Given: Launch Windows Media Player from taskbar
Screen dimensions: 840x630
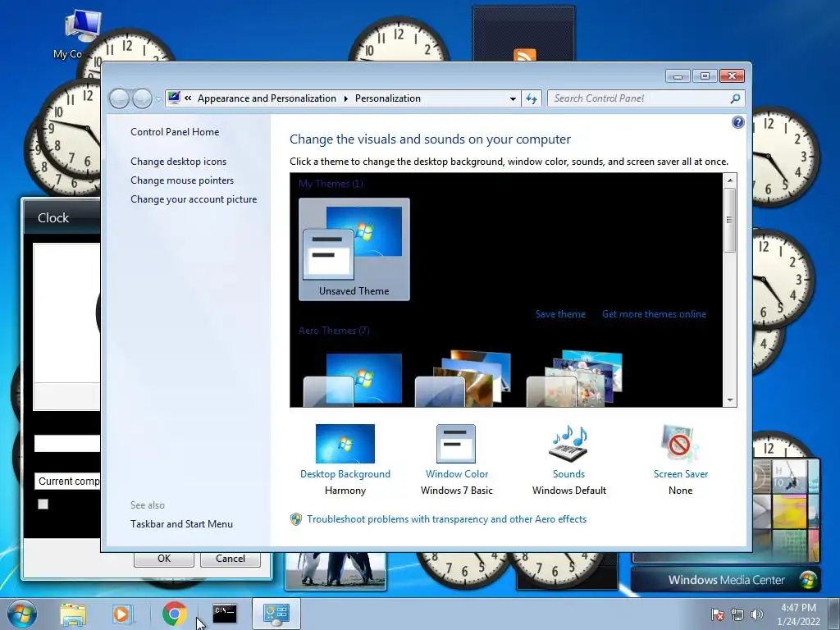Looking at the screenshot, I should tap(123, 614).
